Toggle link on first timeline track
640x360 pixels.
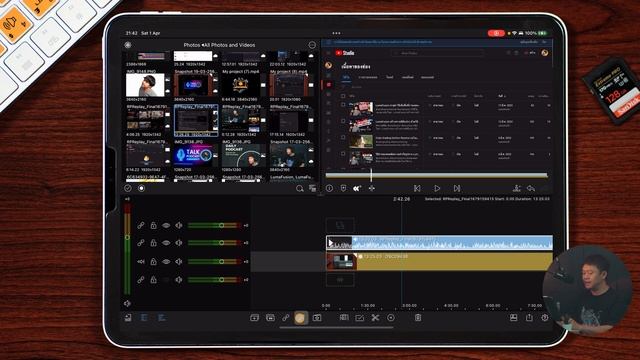(141, 225)
